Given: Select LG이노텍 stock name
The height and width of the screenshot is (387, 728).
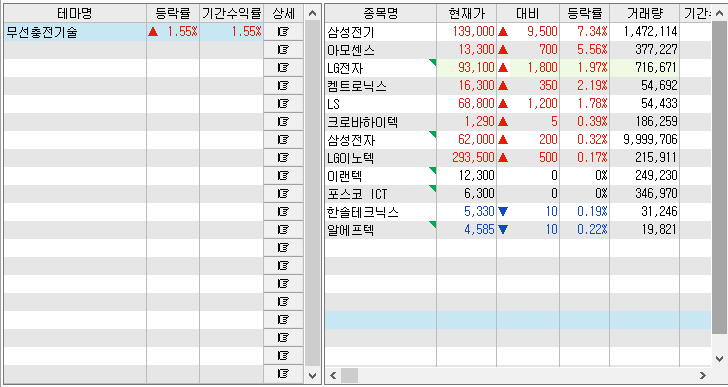Looking at the screenshot, I should tap(351, 158).
